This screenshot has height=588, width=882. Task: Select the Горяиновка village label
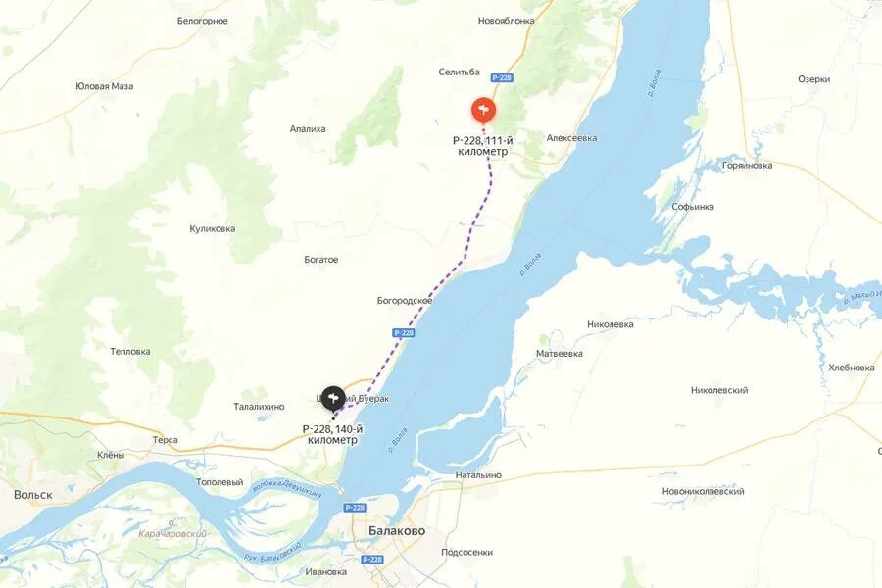tap(747, 166)
